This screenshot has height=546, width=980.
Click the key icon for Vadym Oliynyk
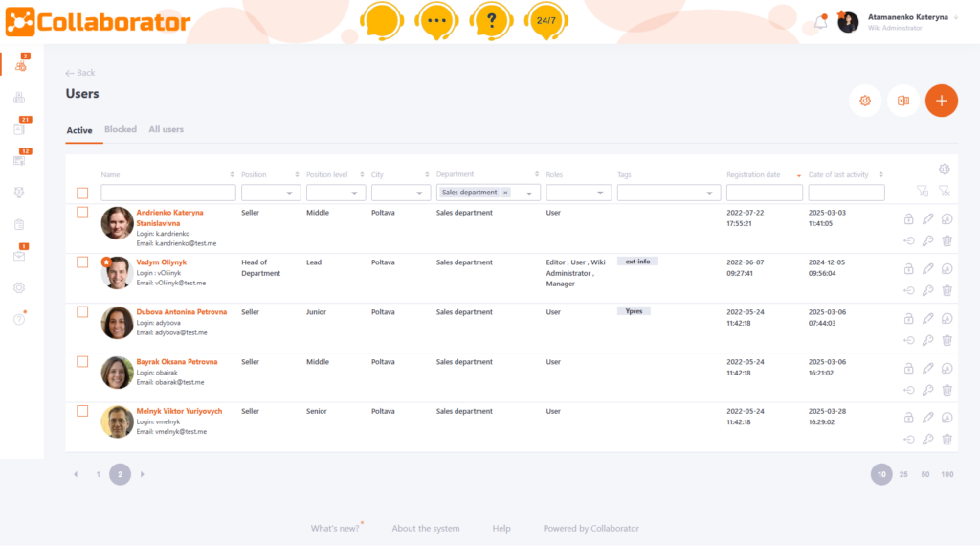tap(928, 290)
